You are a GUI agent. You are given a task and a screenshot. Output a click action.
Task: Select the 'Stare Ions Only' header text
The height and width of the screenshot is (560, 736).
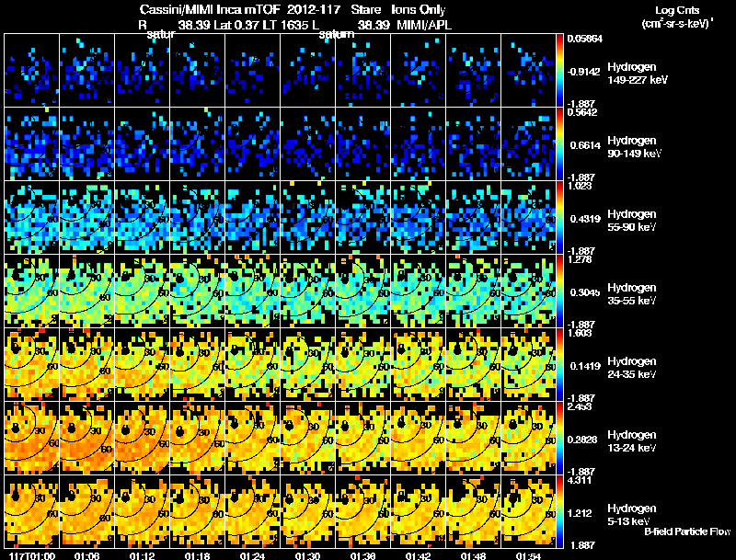pyautogui.click(x=398, y=9)
